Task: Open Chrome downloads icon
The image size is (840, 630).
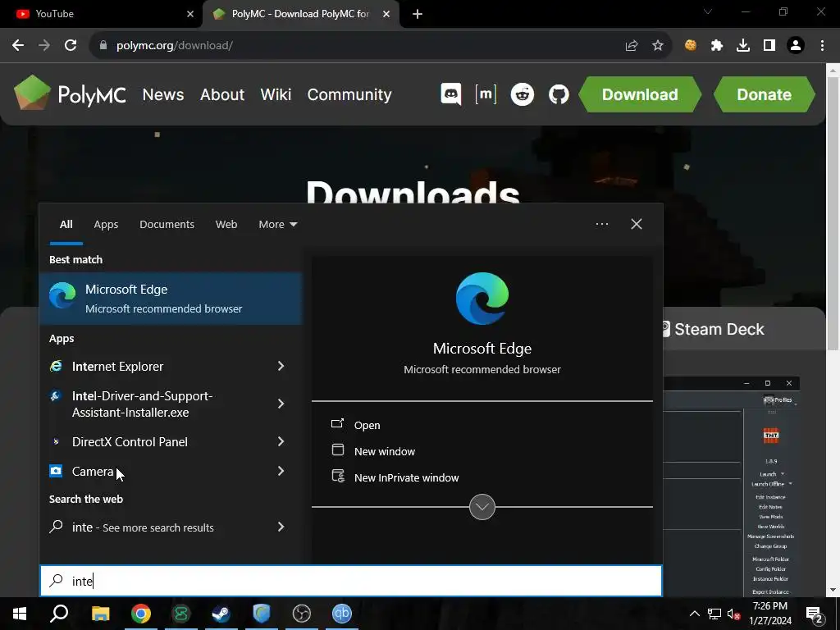Action: click(743, 46)
